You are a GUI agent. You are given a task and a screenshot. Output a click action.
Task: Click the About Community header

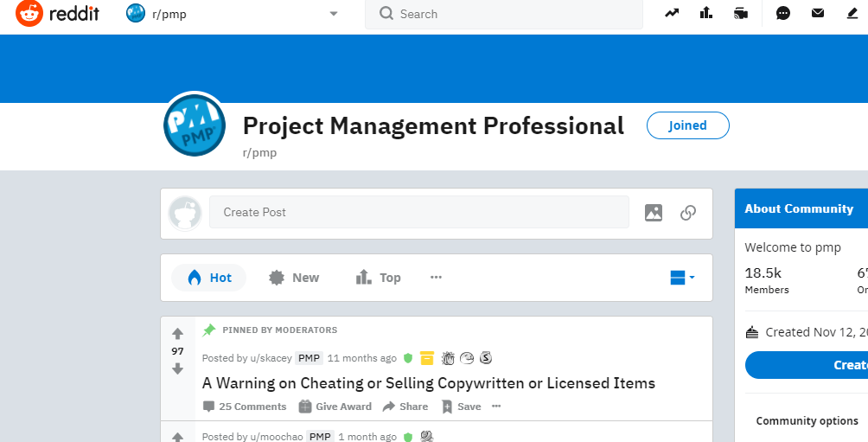pos(801,208)
